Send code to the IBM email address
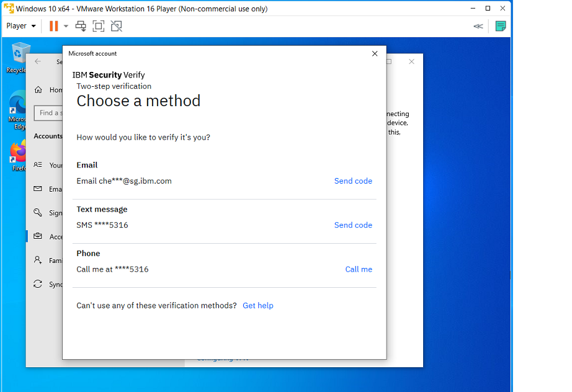 pos(353,180)
